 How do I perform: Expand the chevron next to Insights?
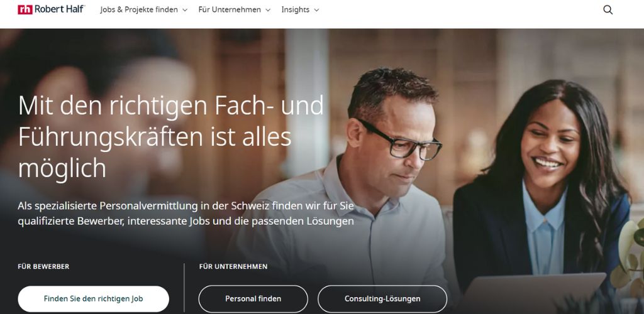[316, 10]
